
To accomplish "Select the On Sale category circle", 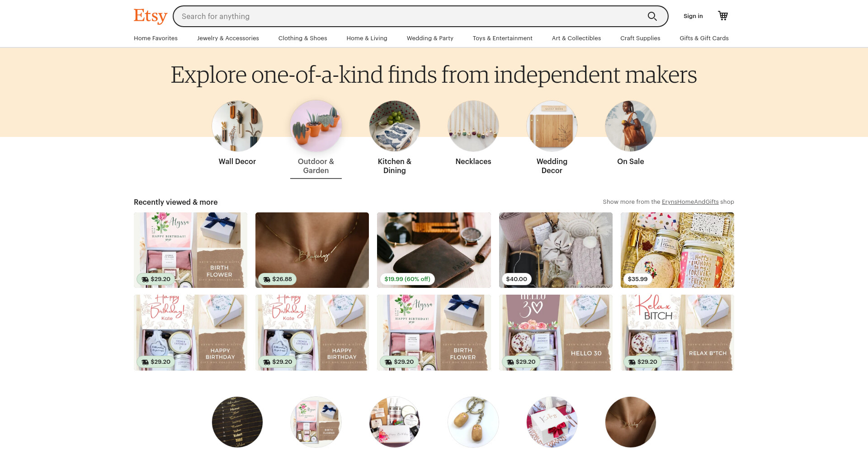I will (x=631, y=126).
